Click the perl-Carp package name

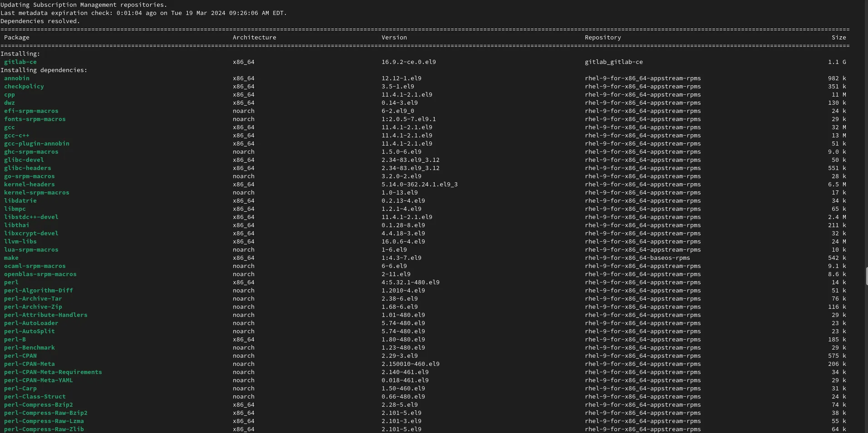(20, 389)
